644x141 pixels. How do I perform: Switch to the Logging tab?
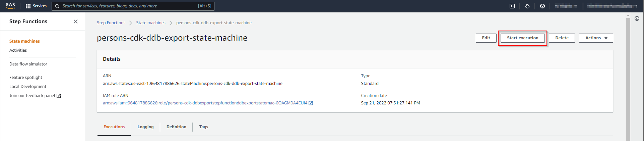[145, 127]
